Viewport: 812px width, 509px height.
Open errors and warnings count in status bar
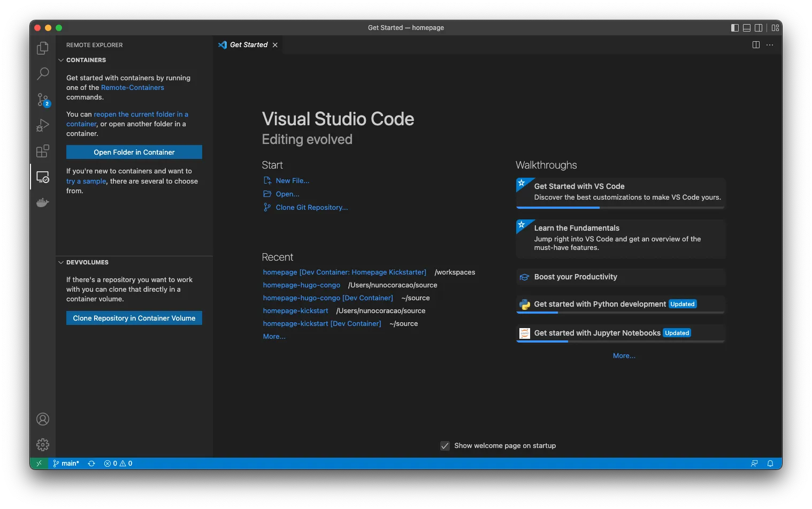pos(118,464)
